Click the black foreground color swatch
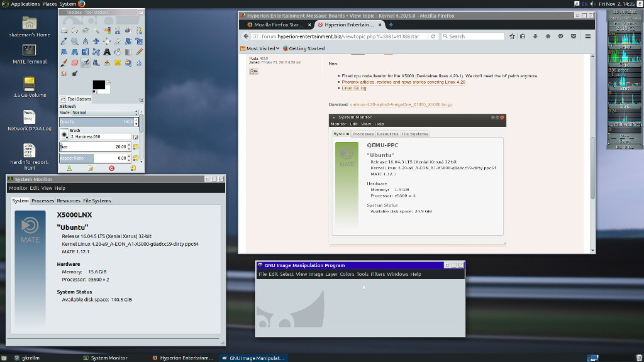Image resolution: width=644 pixels, height=362 pixels. pyautogui.click(x=99, y=85)
